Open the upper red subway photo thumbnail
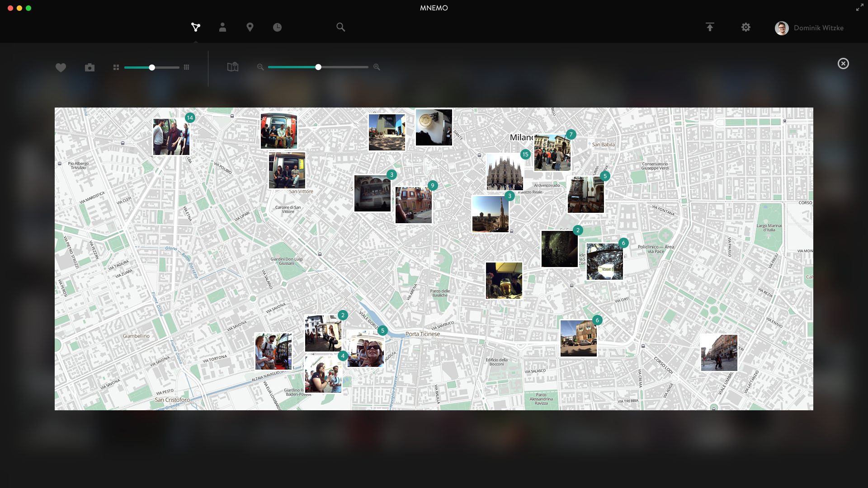The height and width of the screenshot is (488, 868). (278, 131)
